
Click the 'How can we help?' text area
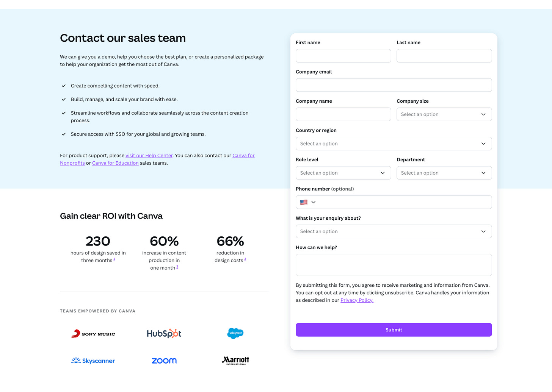tap(394, 265)
